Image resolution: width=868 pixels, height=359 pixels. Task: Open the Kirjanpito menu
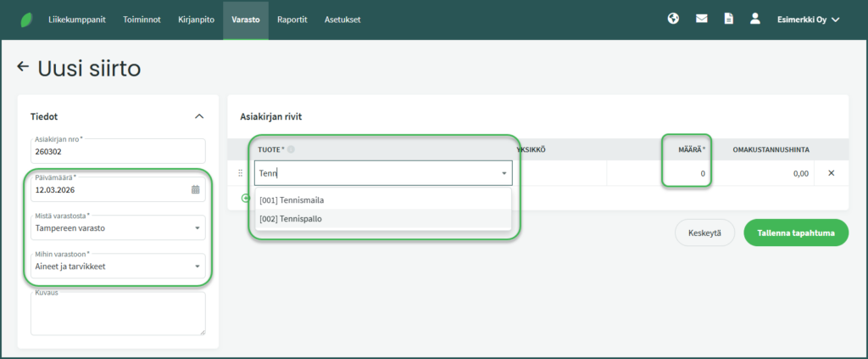[x=196, y=20]
